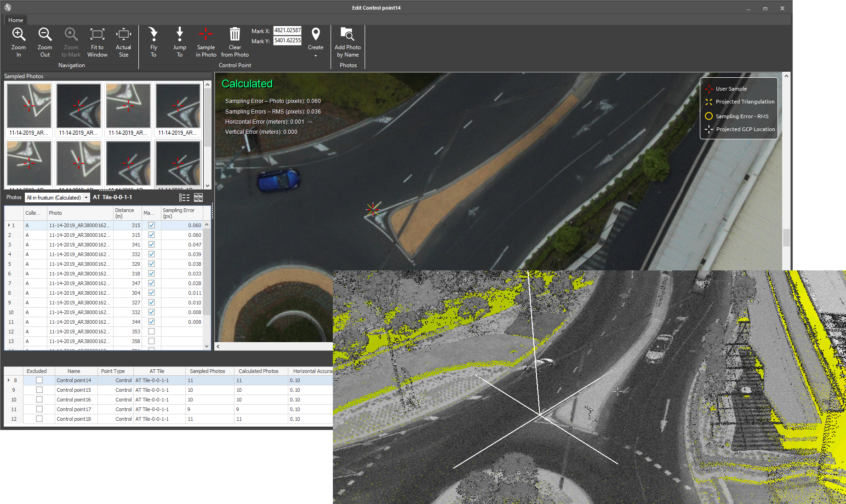
Task: Open the All in frustum (Calculated) dropdown
Action: point(57,198)
